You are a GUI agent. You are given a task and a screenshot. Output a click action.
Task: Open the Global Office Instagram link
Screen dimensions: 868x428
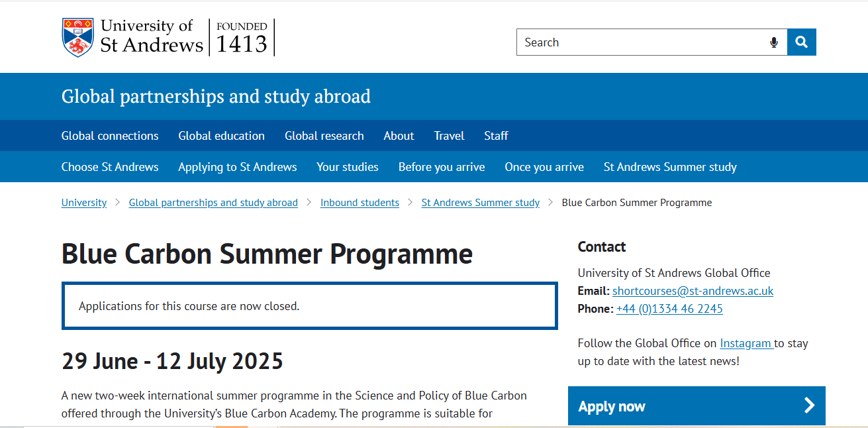pyautogui.click(x=747, y=343)
